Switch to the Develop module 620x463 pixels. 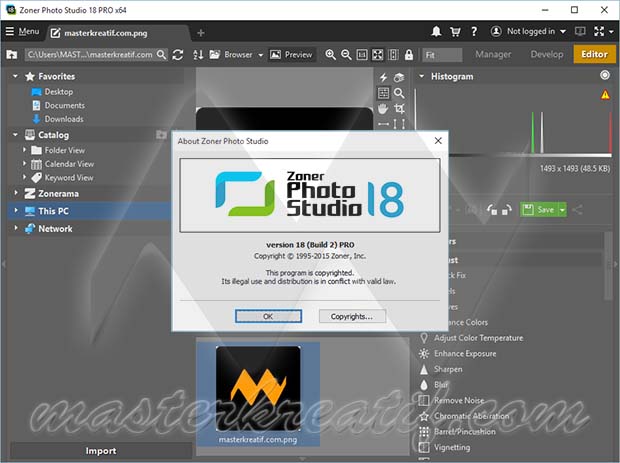tap(547, 55)
